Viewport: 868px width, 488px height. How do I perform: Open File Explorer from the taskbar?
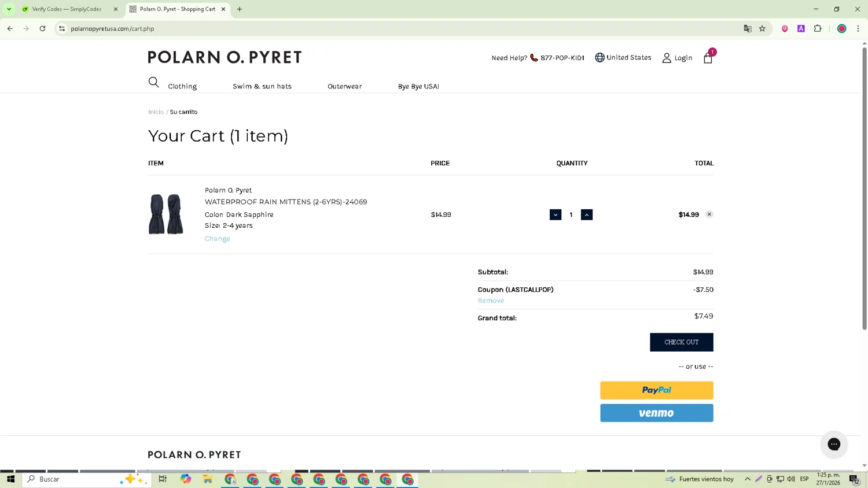(x=208, y=479)
